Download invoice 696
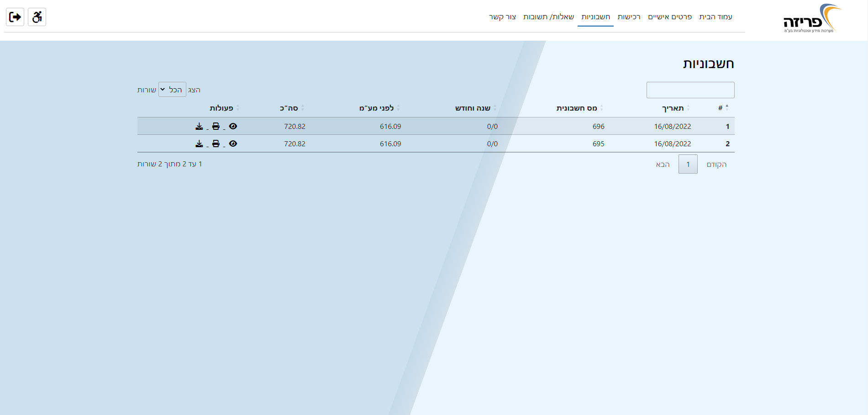868x415 pixels. click(199, 126)
